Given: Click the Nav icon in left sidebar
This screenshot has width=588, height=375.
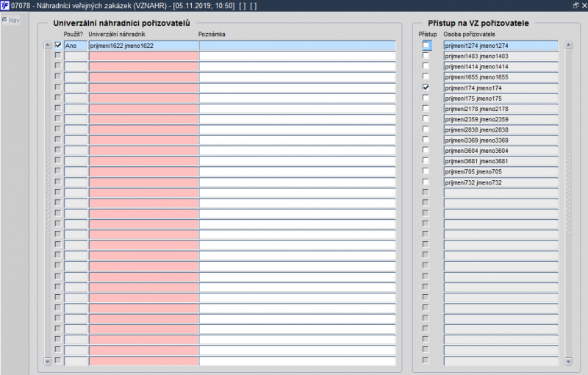Looking at the screenshot, I should tap(4, 20).
